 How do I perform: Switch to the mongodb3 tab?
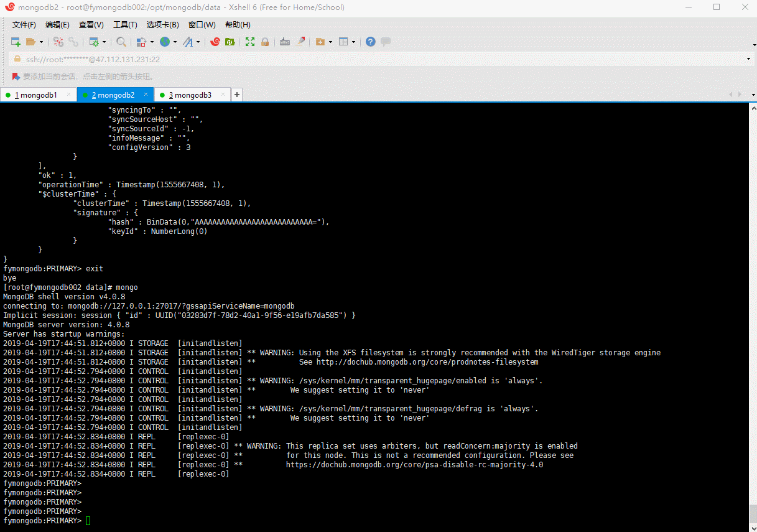(x=190, y=95)
